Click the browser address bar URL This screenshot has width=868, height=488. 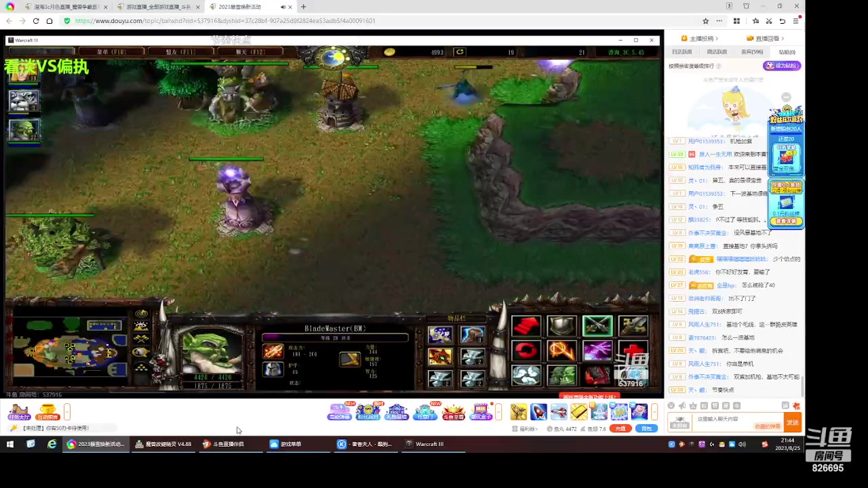(225, 21)
